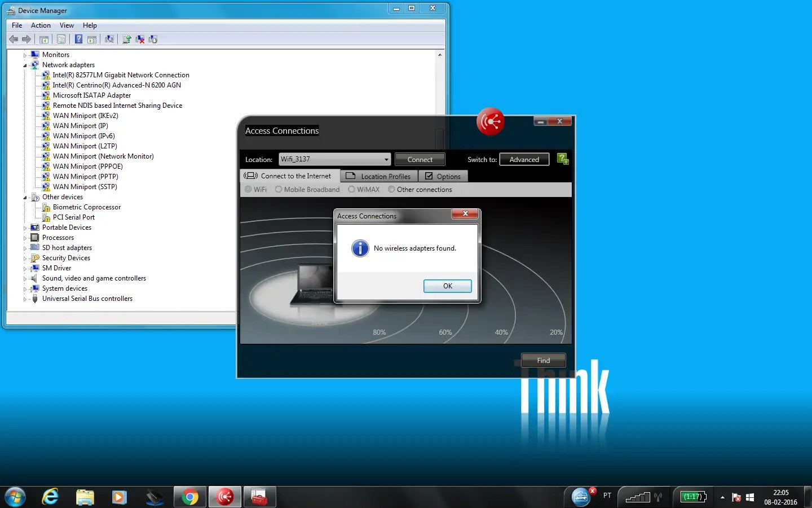Click the Update driver green-arrow toolbar icon

pos(126,39)
